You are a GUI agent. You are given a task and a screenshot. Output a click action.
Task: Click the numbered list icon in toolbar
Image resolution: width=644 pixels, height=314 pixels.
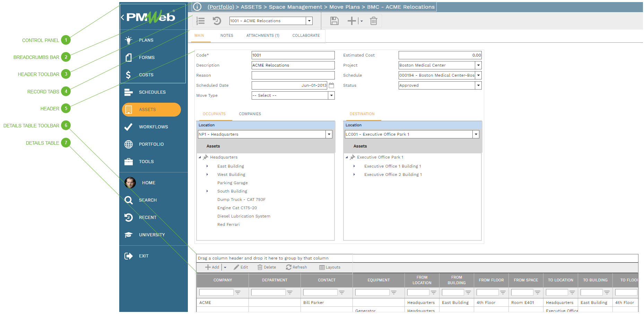tap(200, 21)
